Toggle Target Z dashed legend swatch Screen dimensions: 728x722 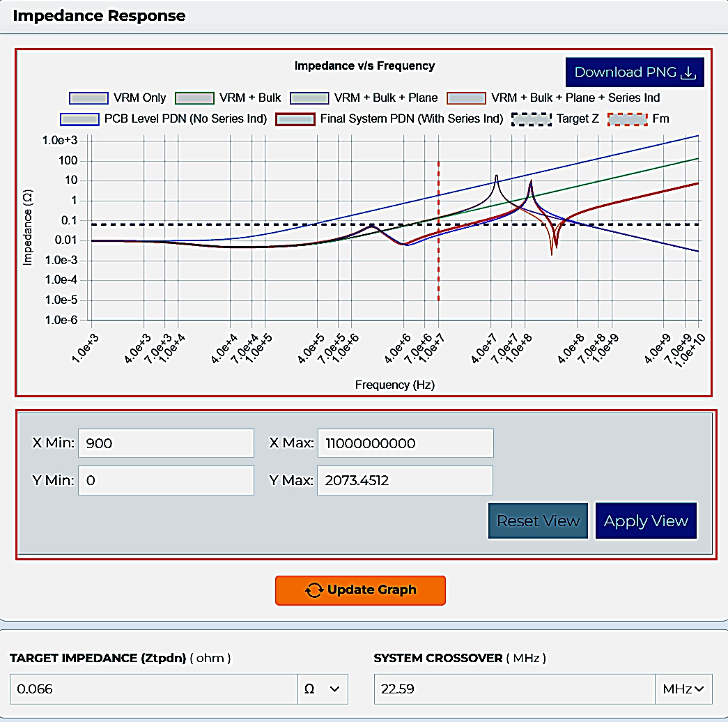[x=532, y=119]
